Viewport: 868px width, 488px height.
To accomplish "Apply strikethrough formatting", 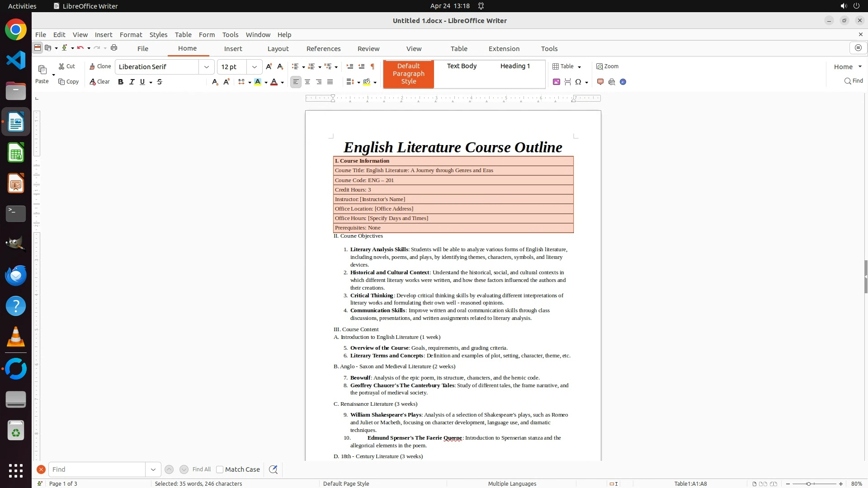I will pyautogui.click(x=160, y=82).
